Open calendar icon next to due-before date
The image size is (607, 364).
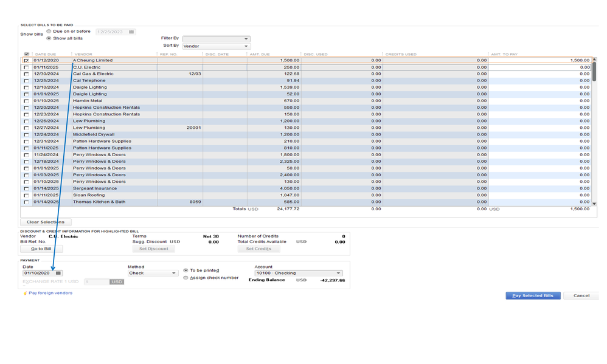131,32
